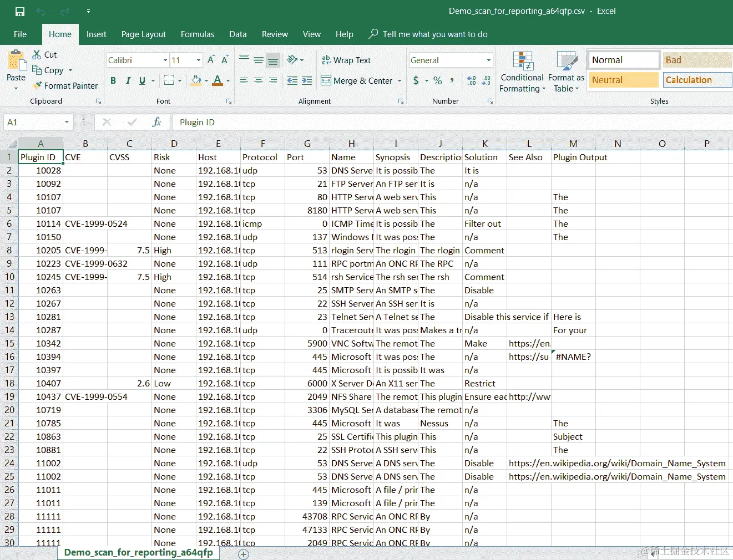This screenshot has height=560, width=733.
Task: Click the Name Box showing A1
Action: (32, 122)
